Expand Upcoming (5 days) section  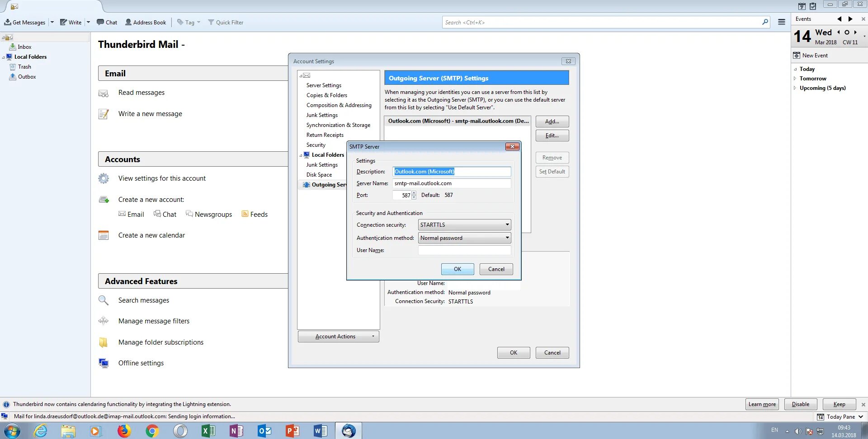point(795,88)
